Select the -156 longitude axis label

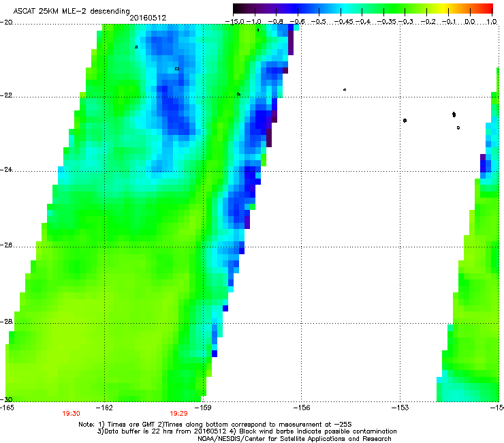[302, 408]
